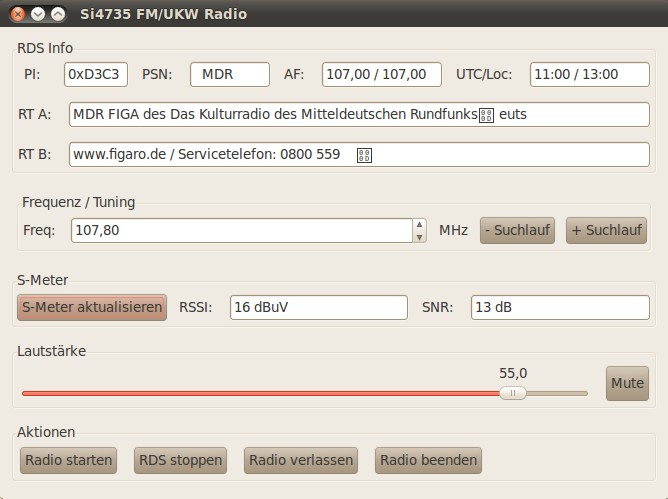Image resolution: width=668 pixels, height=499 pixels.
Task: Decrease frequency with spinner down arrow
Action: pos(419,237)
